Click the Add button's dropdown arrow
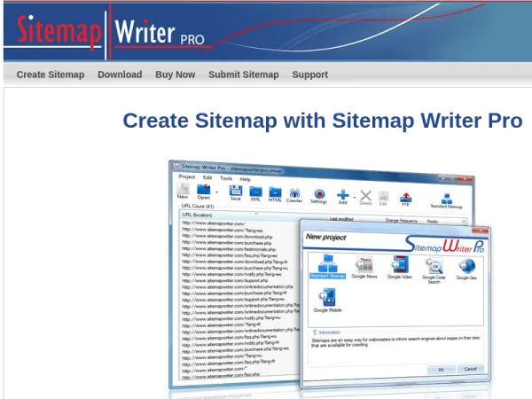This screenshot has width=532, height=399. (354, 197)
